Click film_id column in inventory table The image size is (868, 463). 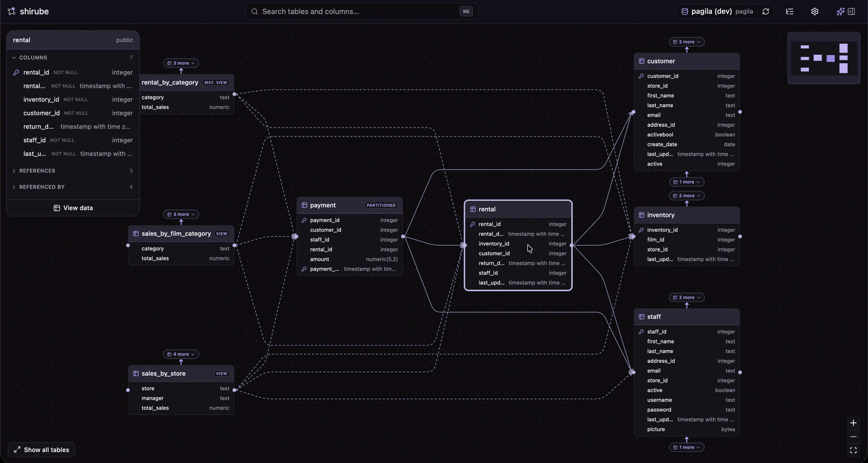687,239
